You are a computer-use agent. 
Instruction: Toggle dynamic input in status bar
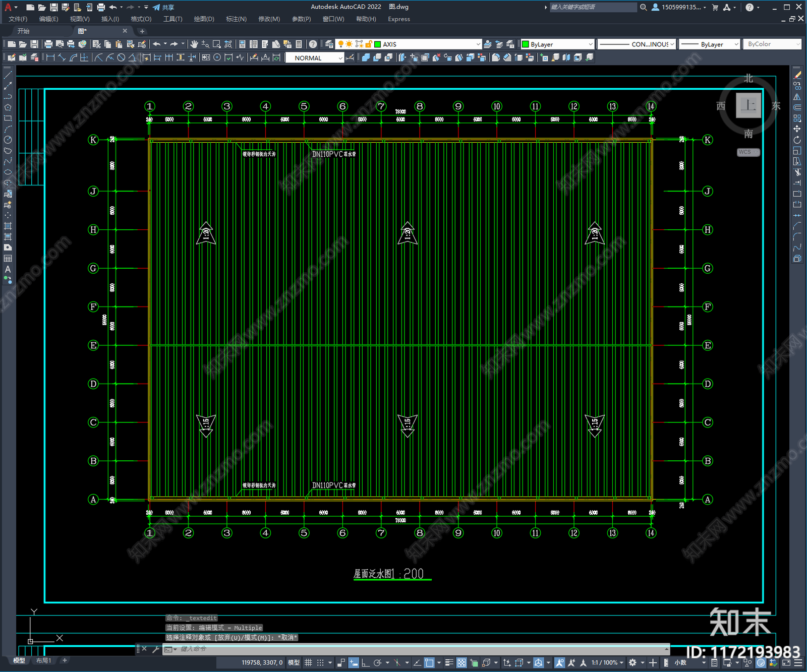click(354, 662)
